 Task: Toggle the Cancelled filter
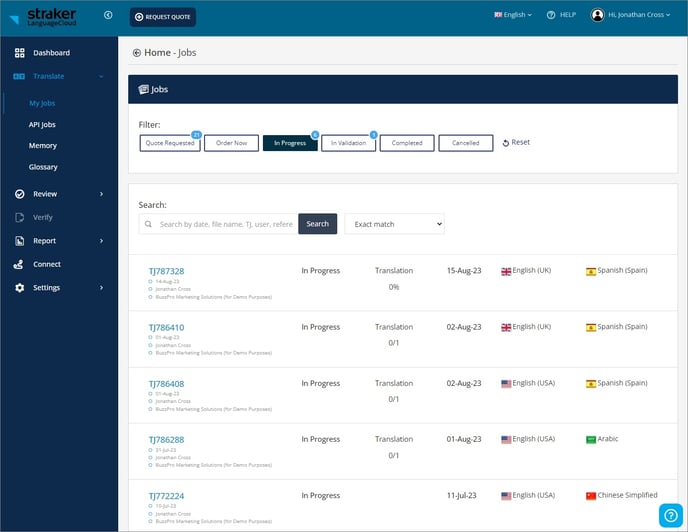click(x=466, y=143)
